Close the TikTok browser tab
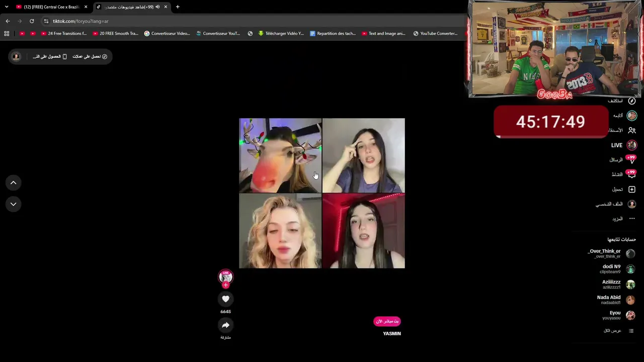Screen dimensions: 644x362 click(x=166, y=7)
